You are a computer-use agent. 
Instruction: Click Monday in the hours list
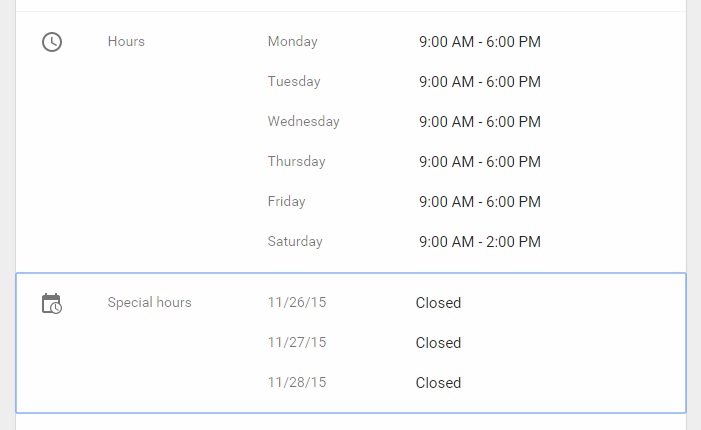(x=292, y=42)
